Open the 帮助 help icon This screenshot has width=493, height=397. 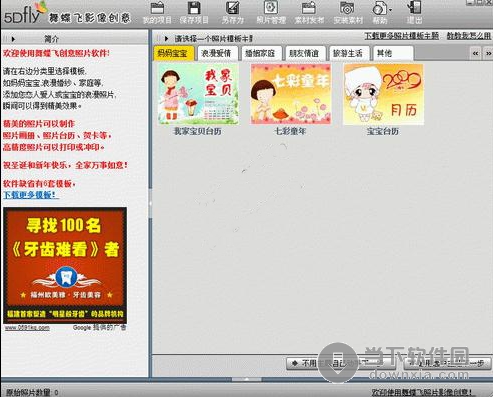pyautogui.click(x=379, y=8)
